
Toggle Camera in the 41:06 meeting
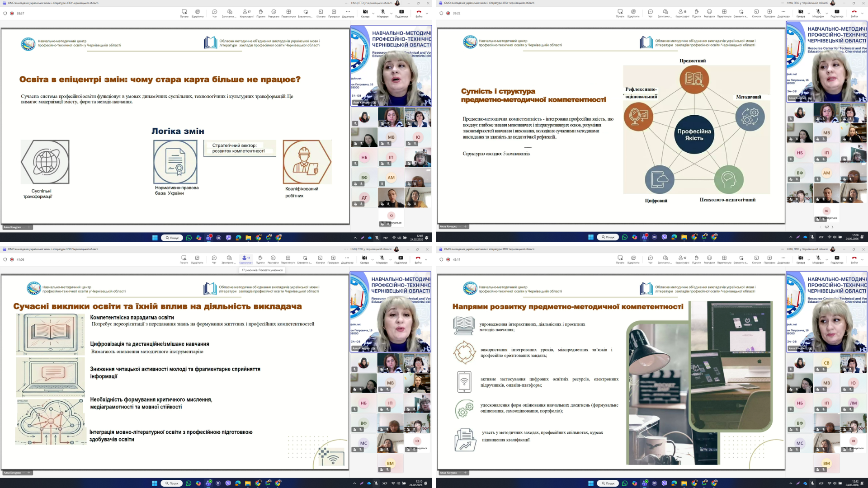point(364,259)
